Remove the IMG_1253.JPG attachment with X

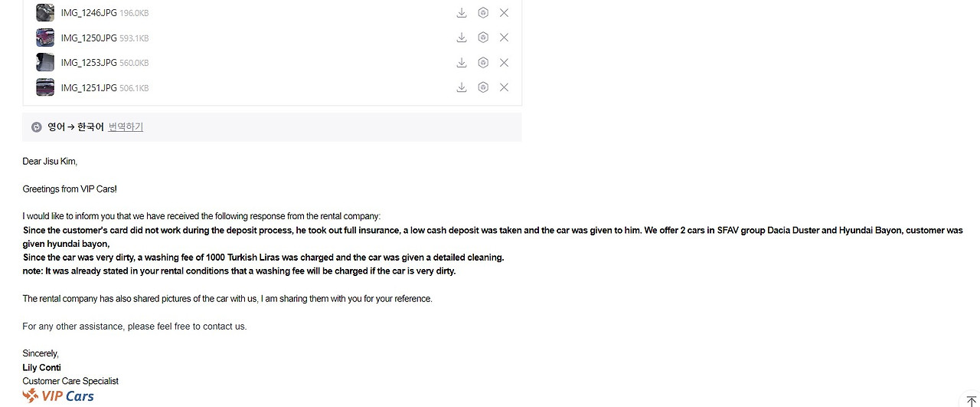coord(504,63)
